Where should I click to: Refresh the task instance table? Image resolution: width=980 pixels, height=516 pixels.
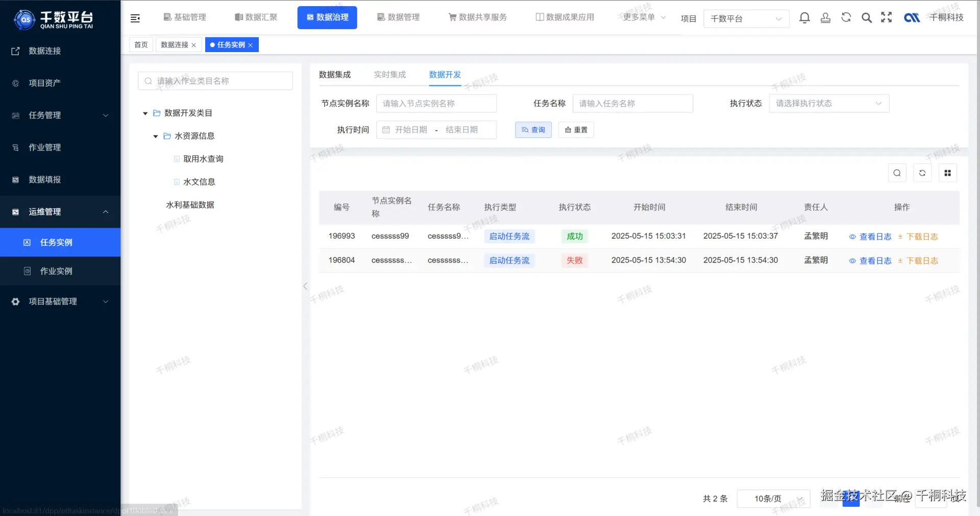click(x=922, y=173)
